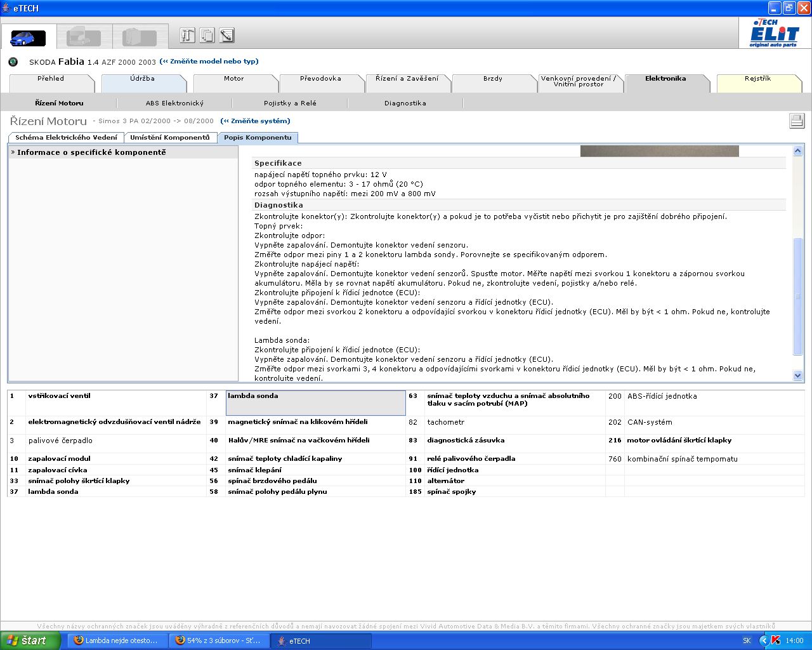Select kombinační spínač tempomatu
The height and width of the screenshot is (650, 812).
(x=682, y=458)
